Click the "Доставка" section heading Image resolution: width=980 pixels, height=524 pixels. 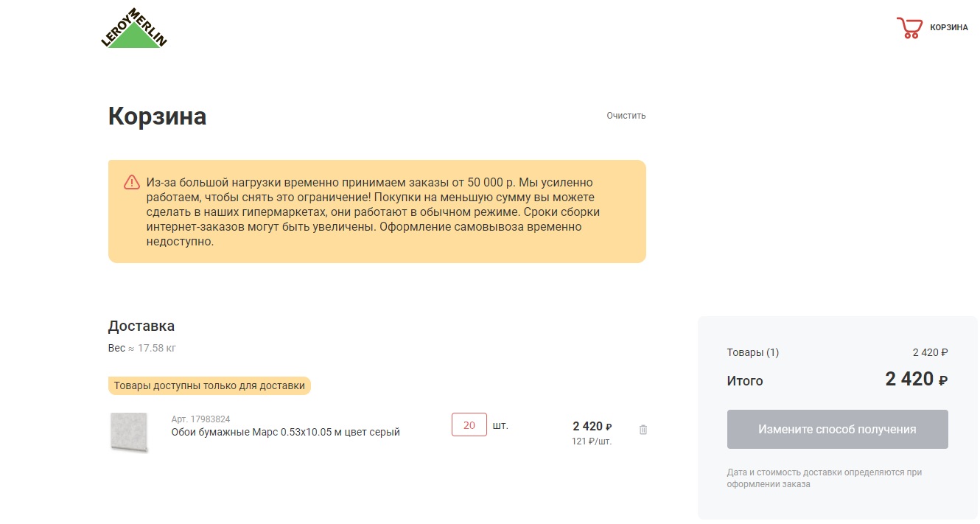(x=141, y=326)
